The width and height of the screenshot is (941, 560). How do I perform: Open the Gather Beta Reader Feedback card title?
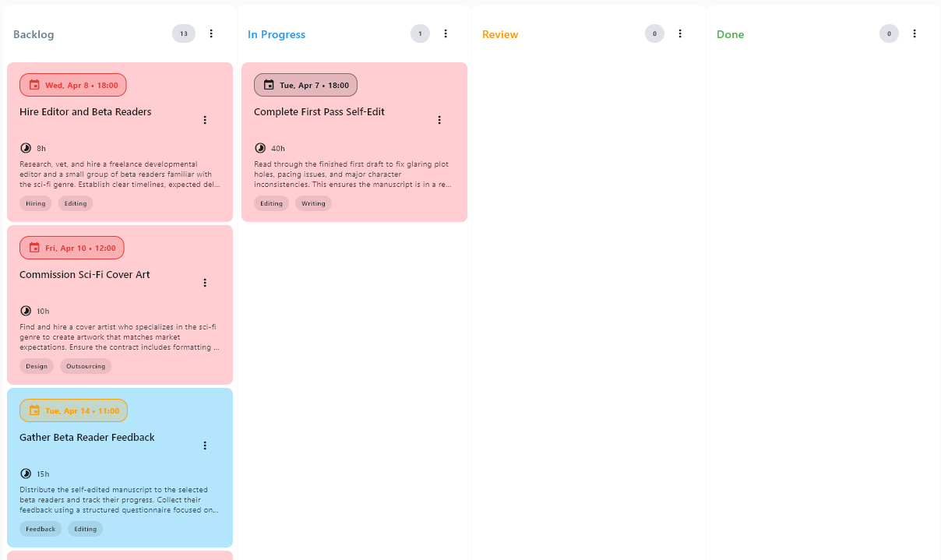pos(87,438)
